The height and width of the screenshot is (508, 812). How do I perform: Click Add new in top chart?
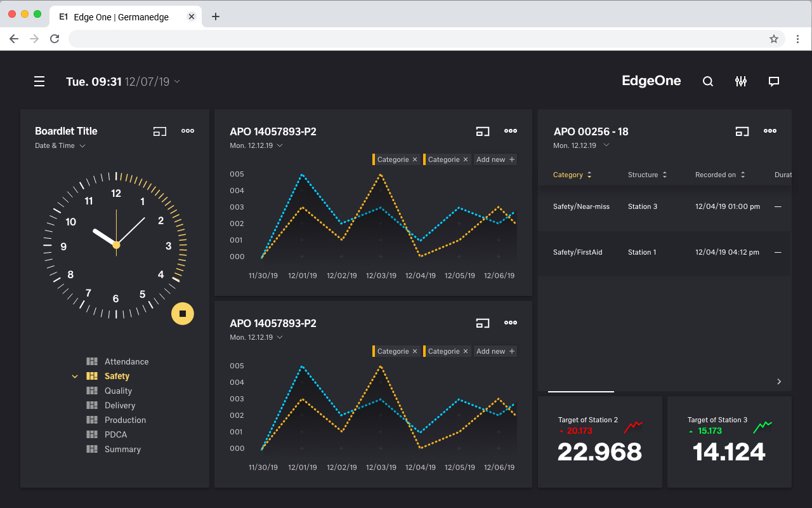(x=495, y=160)
